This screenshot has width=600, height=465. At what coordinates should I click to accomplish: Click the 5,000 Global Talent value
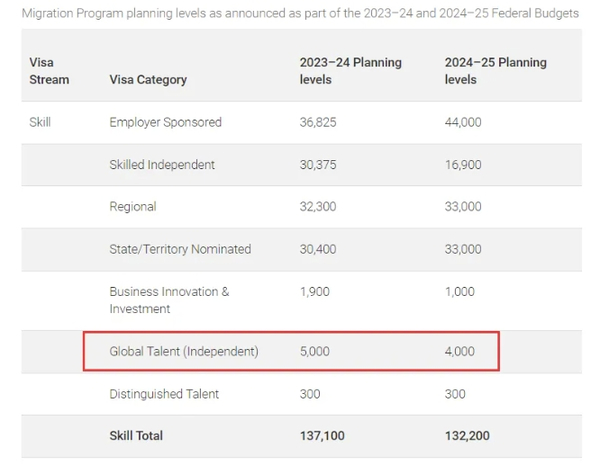click(314, 352)
